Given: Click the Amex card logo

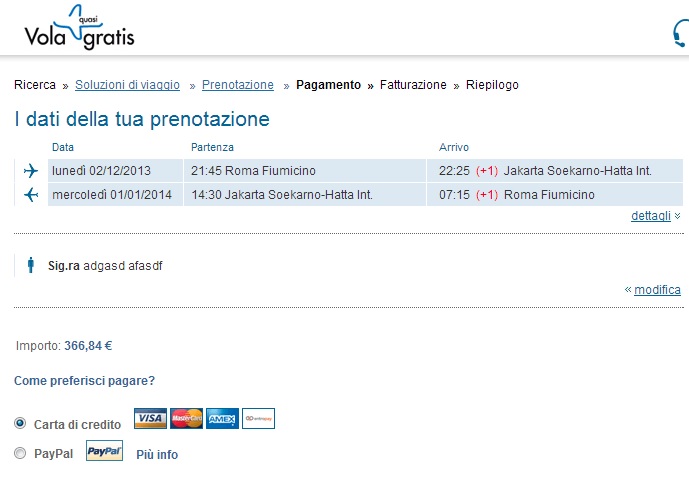Looking at the screenshot, I should (x=222, y=418).
